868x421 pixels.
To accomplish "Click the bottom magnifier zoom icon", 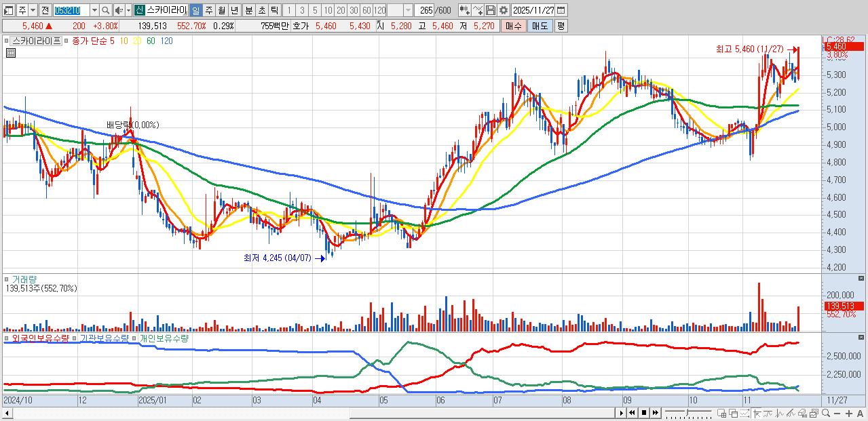I will tap(826, 413).
